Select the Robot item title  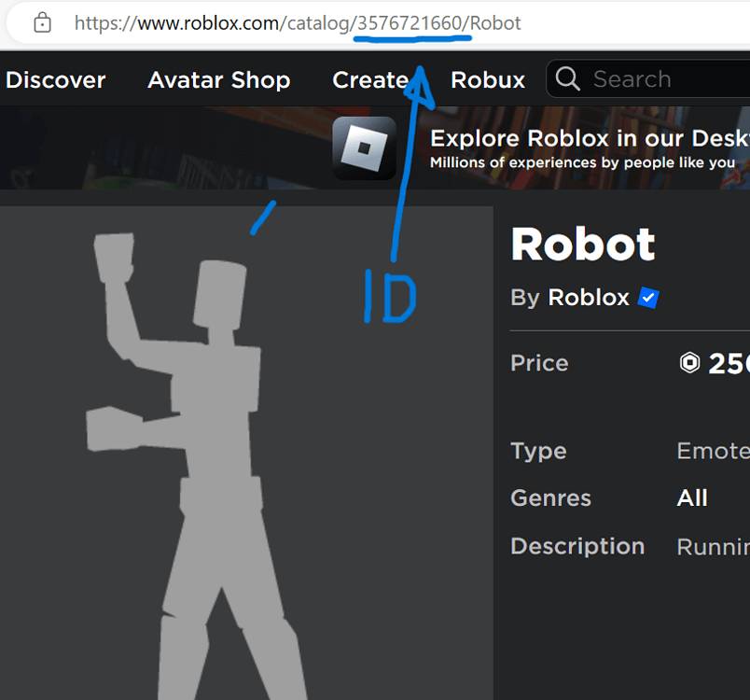[x=583, y=245]
